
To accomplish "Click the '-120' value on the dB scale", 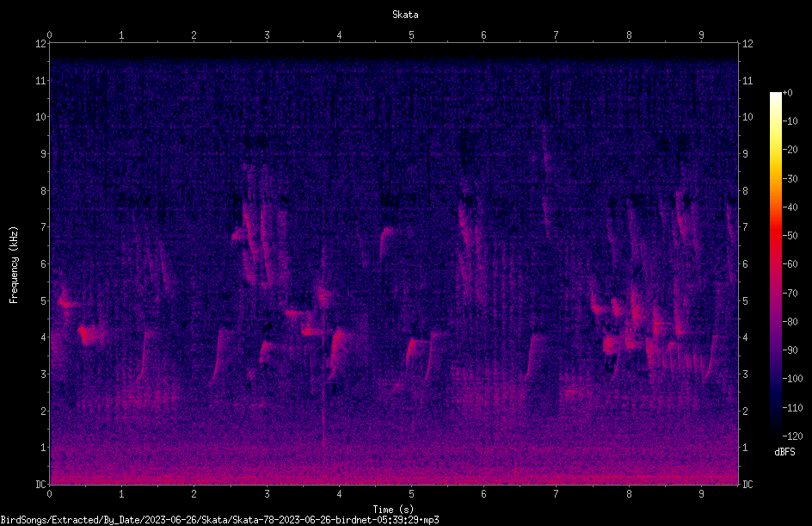I will (792, 436).
